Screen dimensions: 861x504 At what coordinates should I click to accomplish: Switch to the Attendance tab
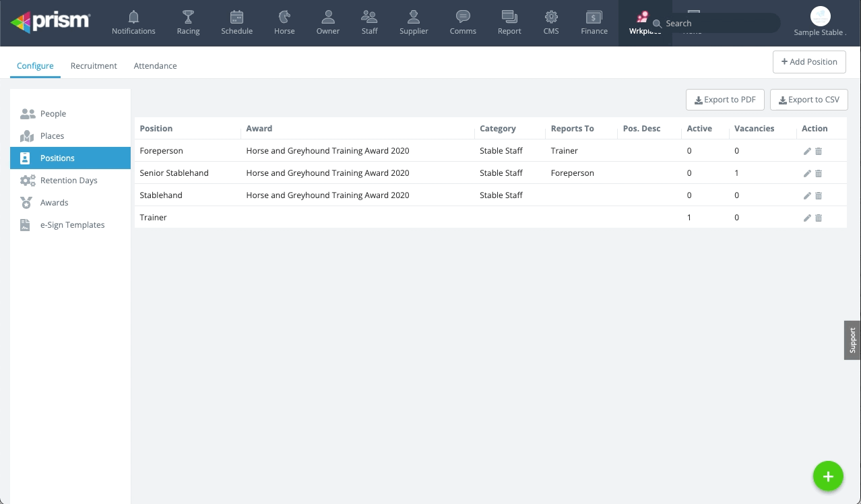(155, 65)
